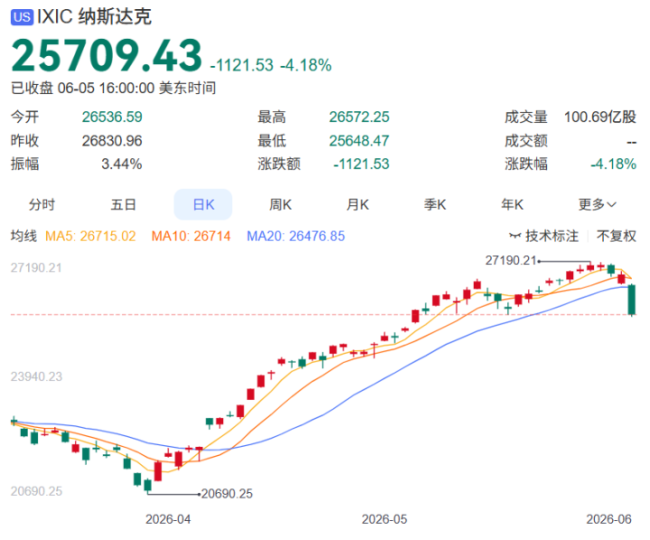
Task: Expand the 更多 dropdown menu
Action: [597, 204]
